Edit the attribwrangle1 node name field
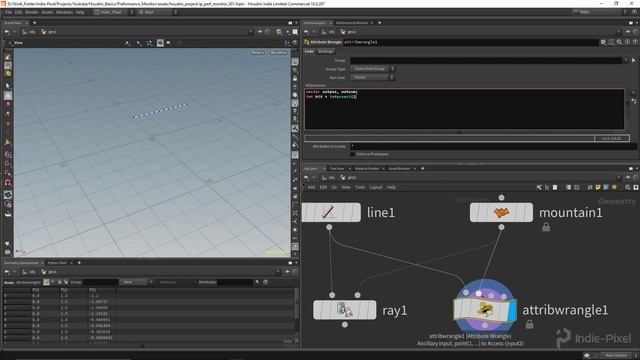The image size is (640, 360). click(x=470, y=42)
